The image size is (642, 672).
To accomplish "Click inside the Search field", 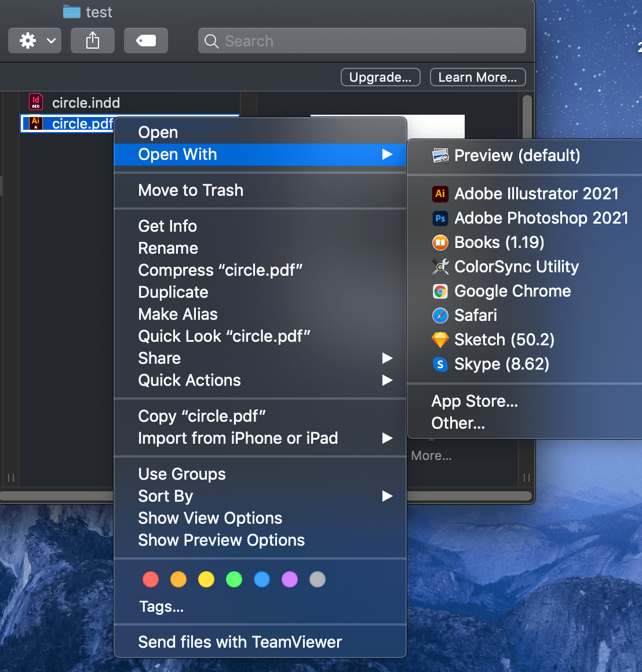I will (362, 41).
